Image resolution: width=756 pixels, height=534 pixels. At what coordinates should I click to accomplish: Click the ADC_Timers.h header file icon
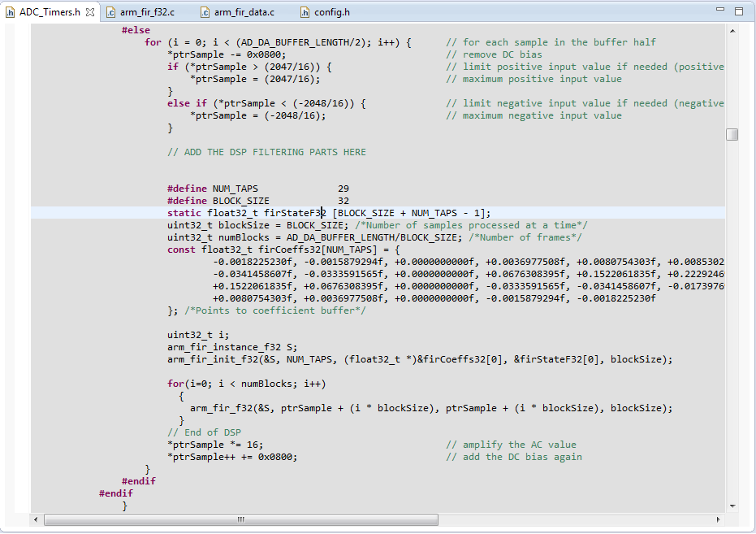pyautogui.click(x=10, y=12)
